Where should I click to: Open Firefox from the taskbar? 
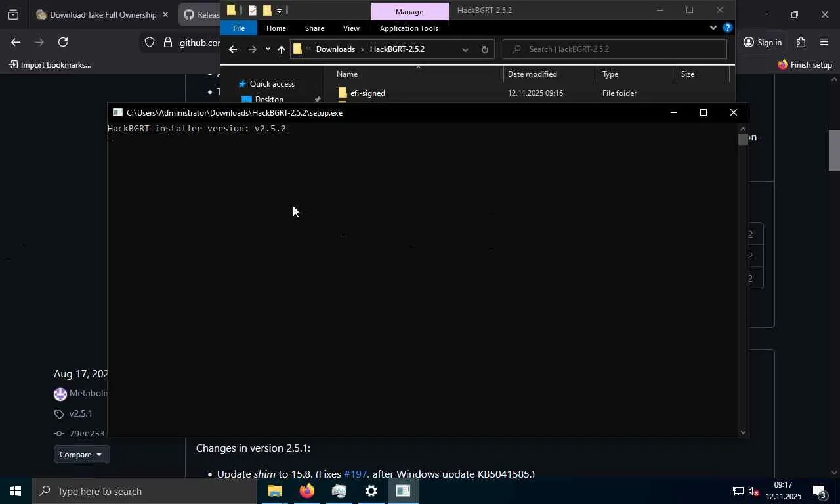click(306, 491)
